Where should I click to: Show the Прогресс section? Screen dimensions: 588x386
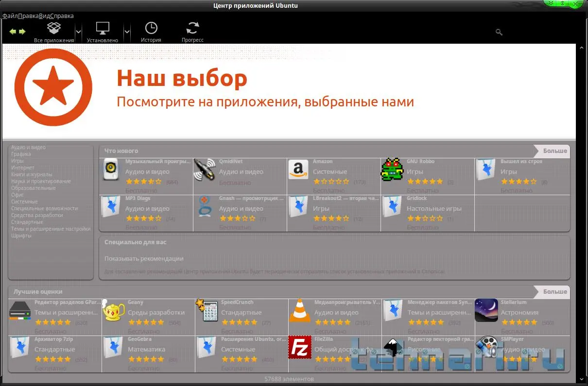pos(192,32)
